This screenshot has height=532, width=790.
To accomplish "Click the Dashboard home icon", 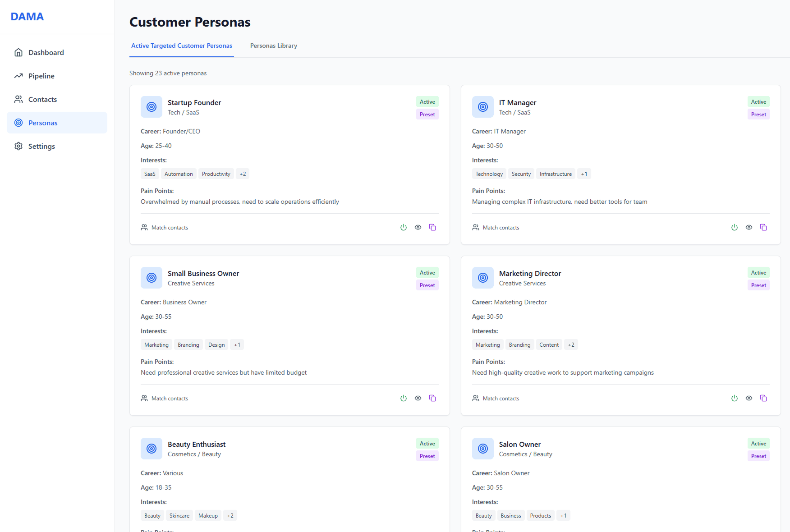I will pyautogui.click(x=18, y=52).
